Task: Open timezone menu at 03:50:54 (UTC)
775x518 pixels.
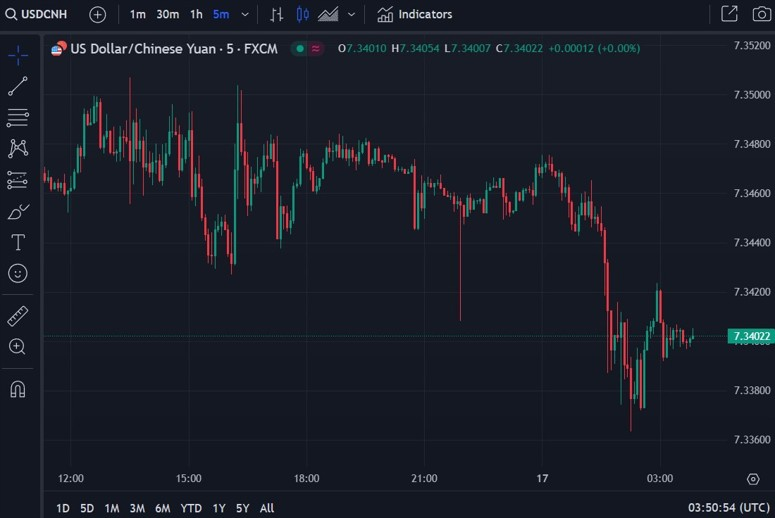Action: [729, 508]
